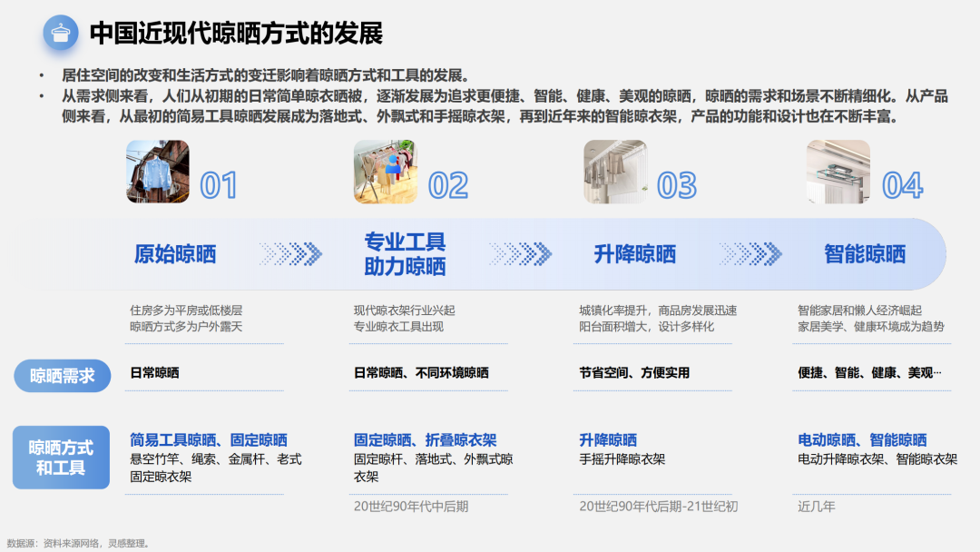Click the description 悬空竹竿、绳索、金属杆、老式固定晾衣架
The image size is (980, 552).
point(216,468)
